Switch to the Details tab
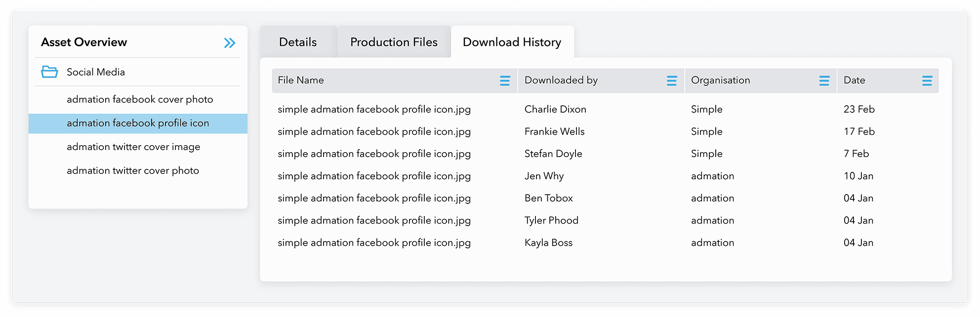Viewport: 980px width, 317px height. point(298,42)
